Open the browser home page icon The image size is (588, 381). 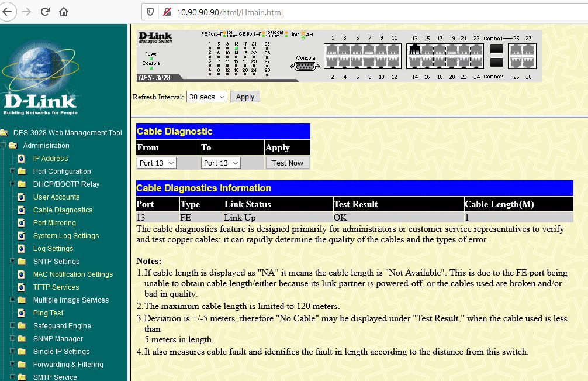point(64,12)
